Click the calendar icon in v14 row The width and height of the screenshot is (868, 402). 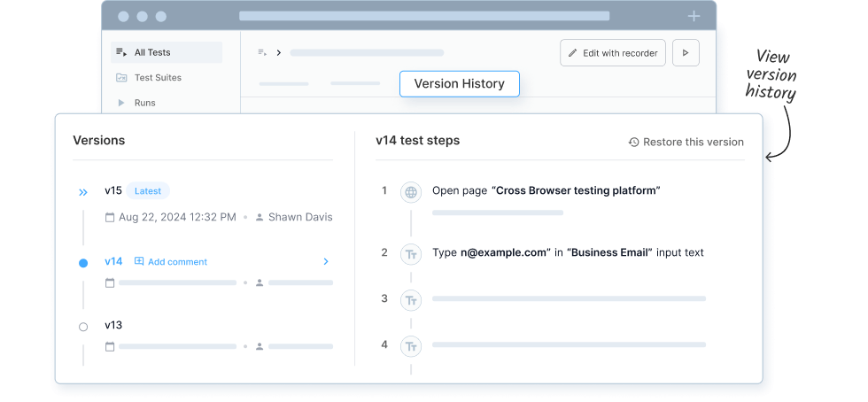(110, 283)
